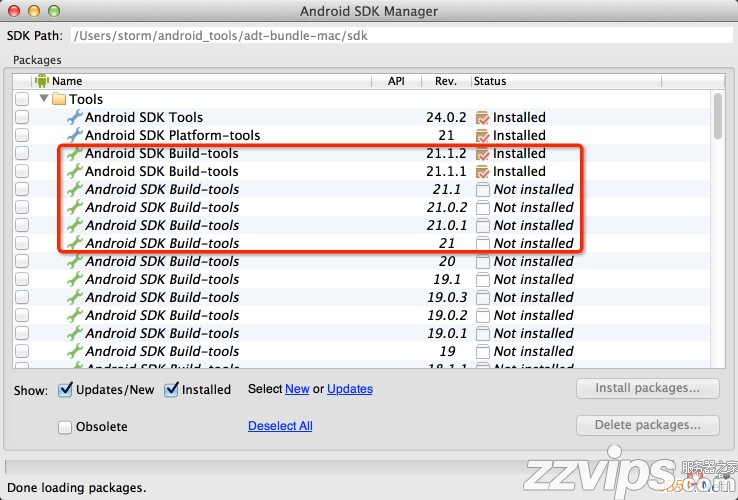Click the wrench icon of Build-tools rev 21.0.2
Image resolution: width=738 pixels, height=500 pixels.
[x=75, y=207]
